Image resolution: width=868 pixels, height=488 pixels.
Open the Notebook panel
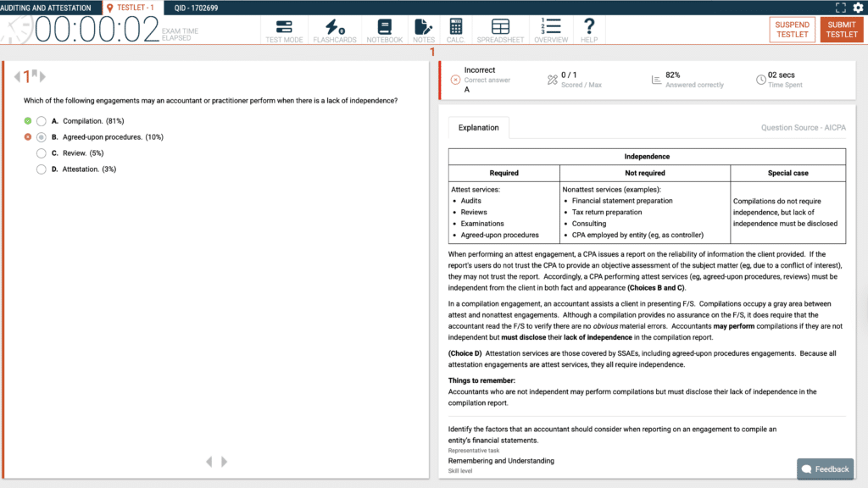click(384, 30)
